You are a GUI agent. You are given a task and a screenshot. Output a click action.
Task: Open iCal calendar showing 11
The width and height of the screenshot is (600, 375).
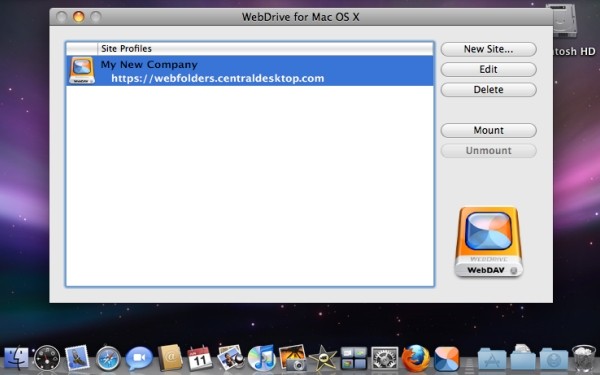(200, 358)
